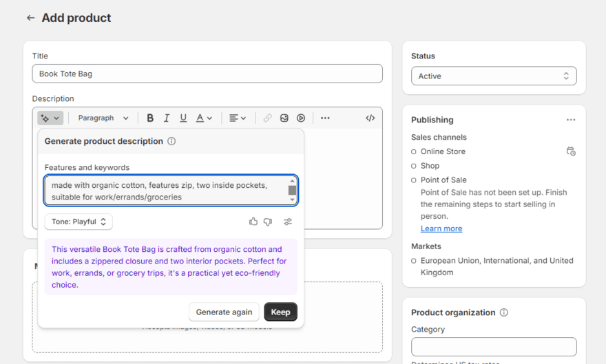This screenshot has height=364, width=606.
Task: Open the HTML code view
Action: [370, 118]
